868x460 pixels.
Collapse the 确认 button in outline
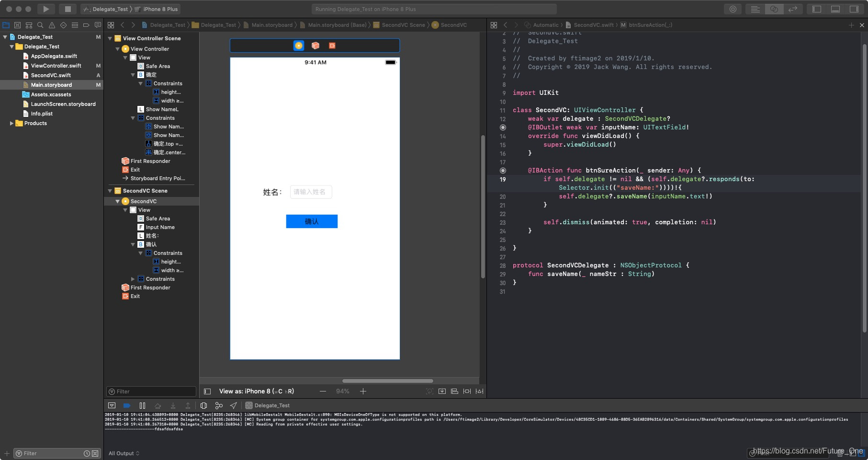click(x=133, y=244)
